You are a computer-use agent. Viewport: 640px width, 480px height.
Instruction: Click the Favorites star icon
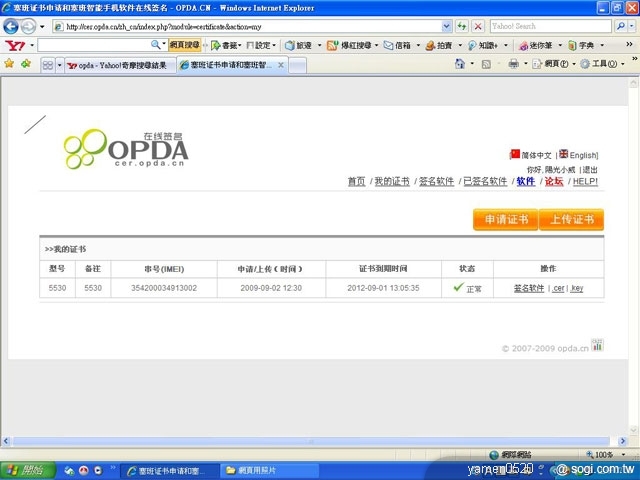(x=9, y=64)
